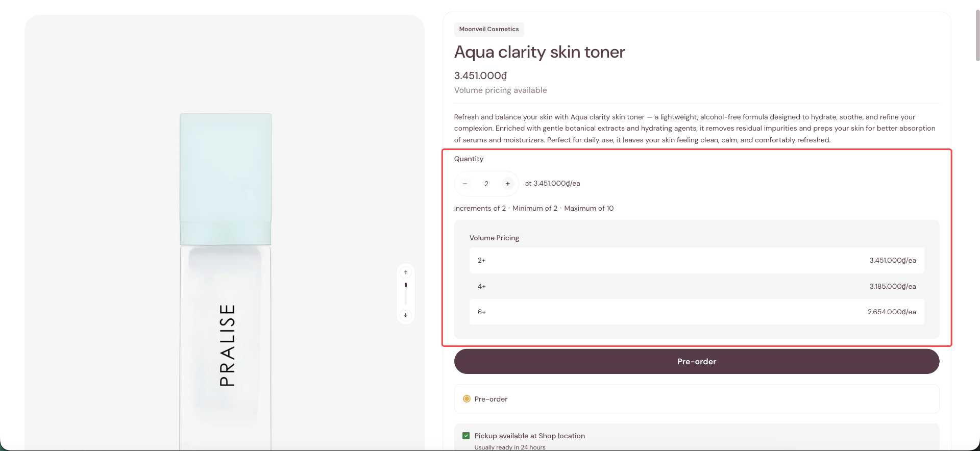Click the Volume Pricing table heading
Screen dimensions: 980x451
pyautogui.click(x=494, y=238)
